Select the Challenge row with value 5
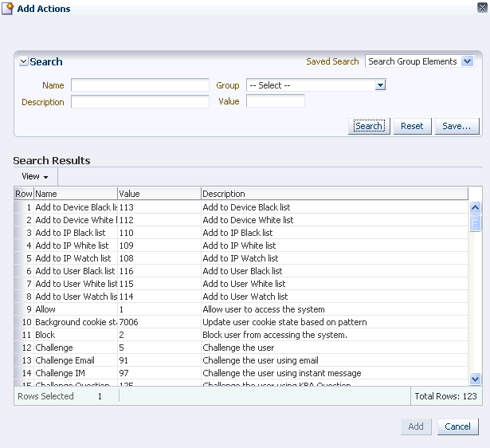The width and height of the screenshot is (490, 448). coord(241,348)
